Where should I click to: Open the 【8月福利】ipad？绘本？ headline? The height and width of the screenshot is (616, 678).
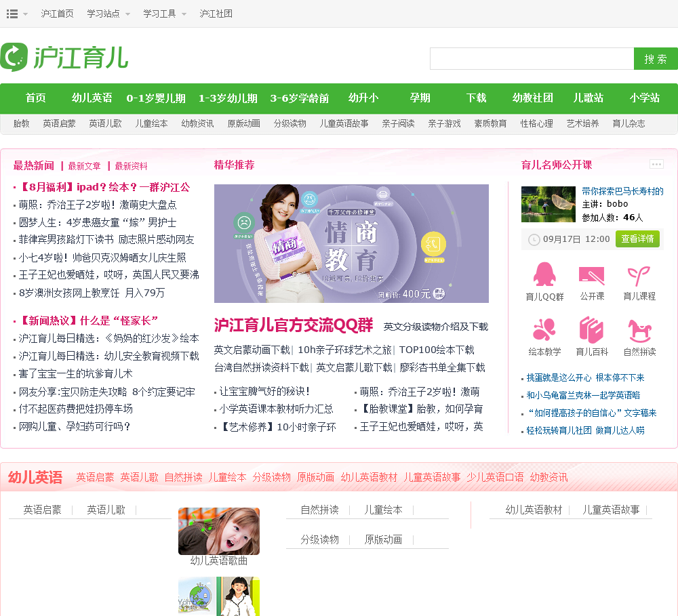(x=104, y=187)
